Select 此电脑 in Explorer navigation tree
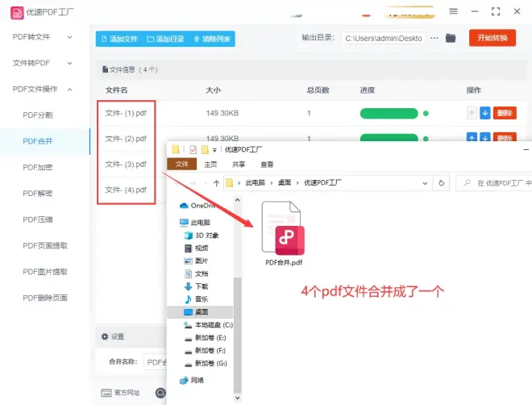This screenshot has height=405, width=532. (x=200, y=223)
